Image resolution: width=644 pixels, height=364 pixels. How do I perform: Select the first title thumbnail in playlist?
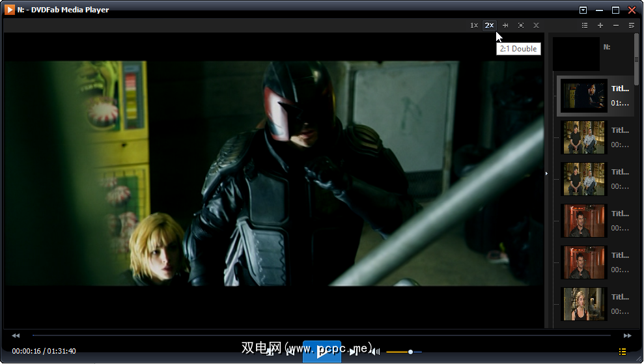584,96
